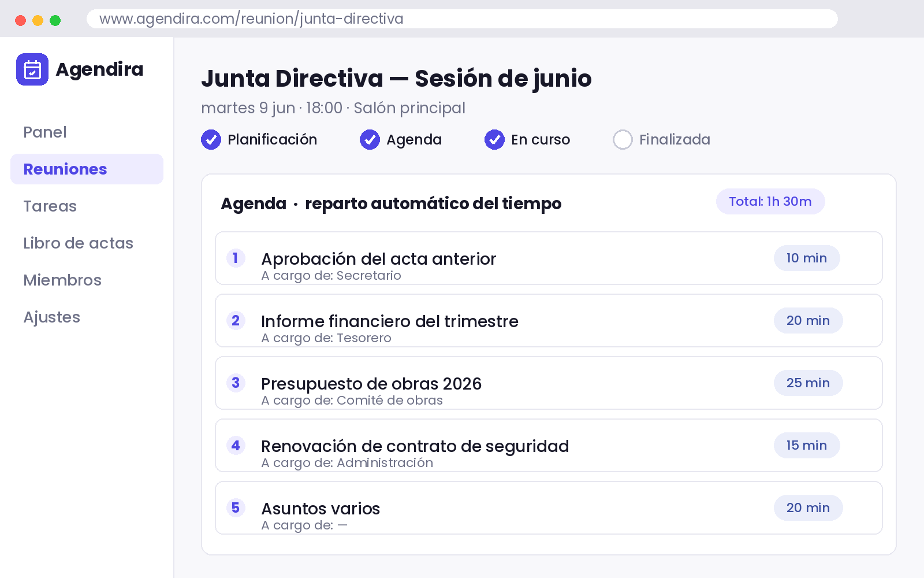Select agenda item number 4 badge
This screenshot has height=578, width=924.
(x=236, y=445)
